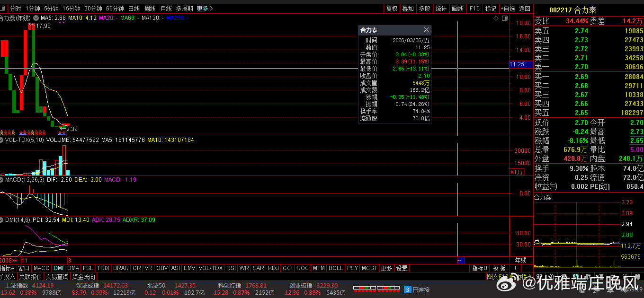
Task: Select the MCST indicator tab
Action: pos(369,268)
